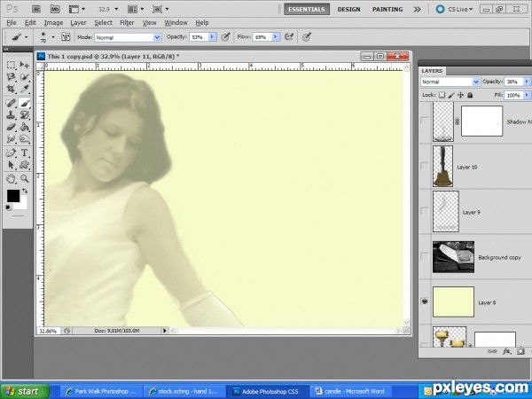The width and height of the screenshot is (532, 399).
Task: Select the Paint Bucket tool
Action: [x=25, y=127]
